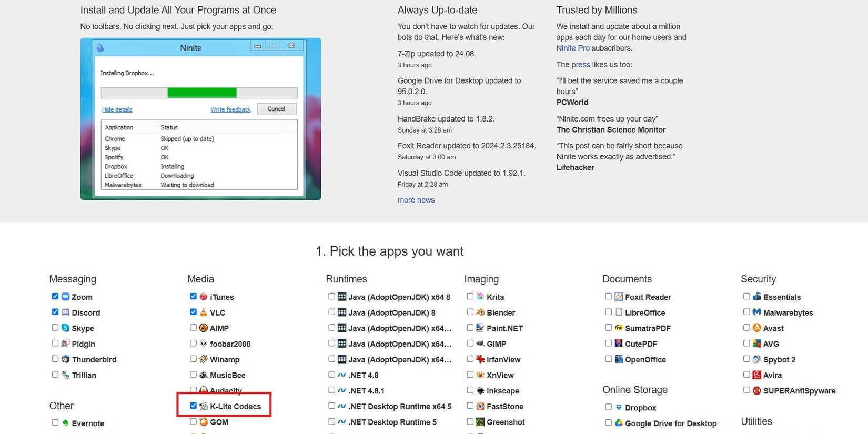Viewport: 868px width, 434px height.
Task: Follow the press link
Action: click(581, 65)
